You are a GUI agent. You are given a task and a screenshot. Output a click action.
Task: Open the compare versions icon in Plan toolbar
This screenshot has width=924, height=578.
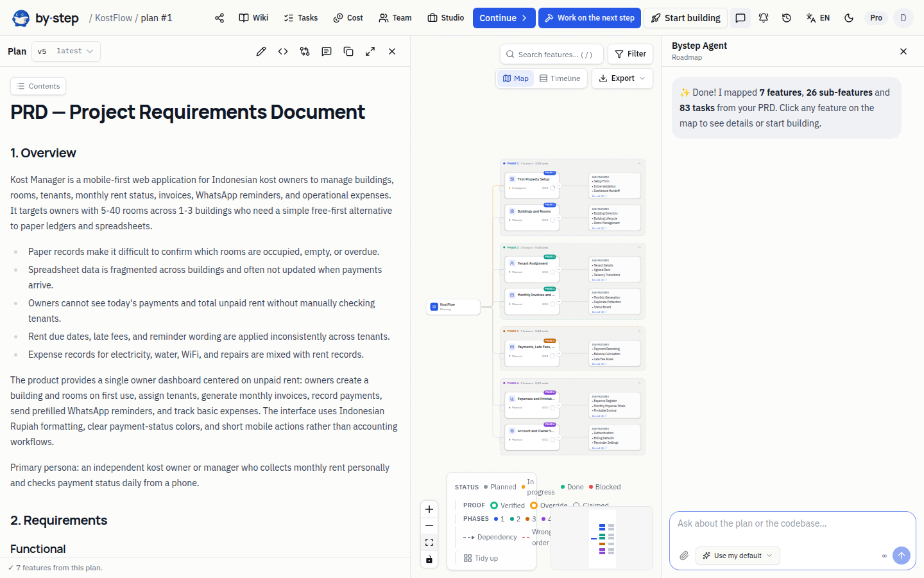click(305, 51)
